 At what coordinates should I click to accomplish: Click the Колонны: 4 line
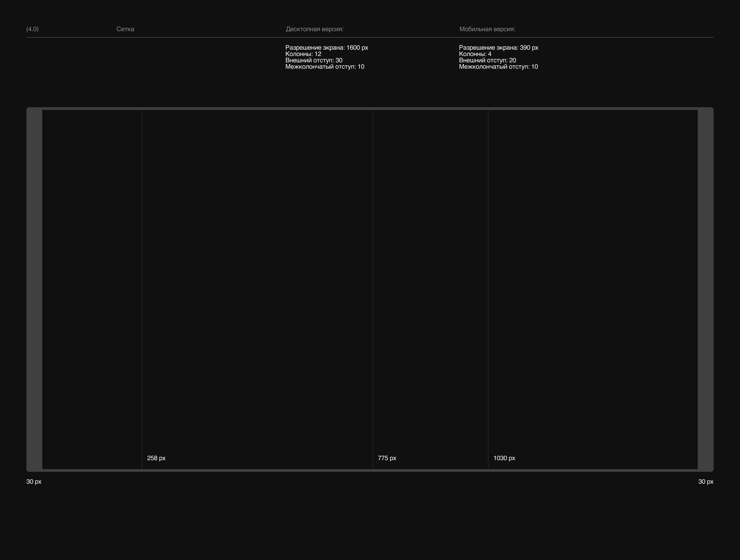click(475, 54)
